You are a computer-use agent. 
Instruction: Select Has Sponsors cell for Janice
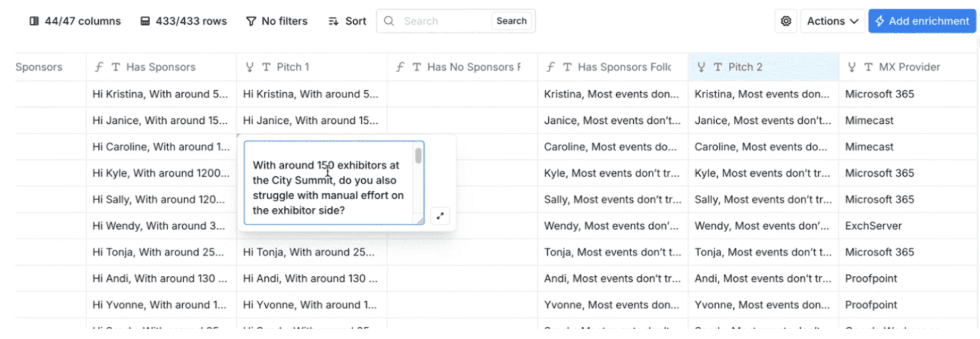[x=161, y=120]
